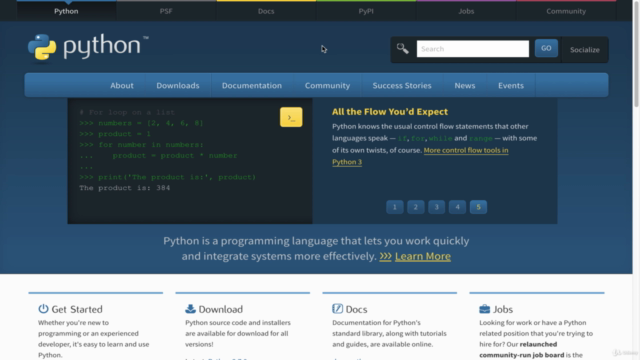Select the PSF top tab
This screenshot has width=640, height=360.
click(166, 11)
